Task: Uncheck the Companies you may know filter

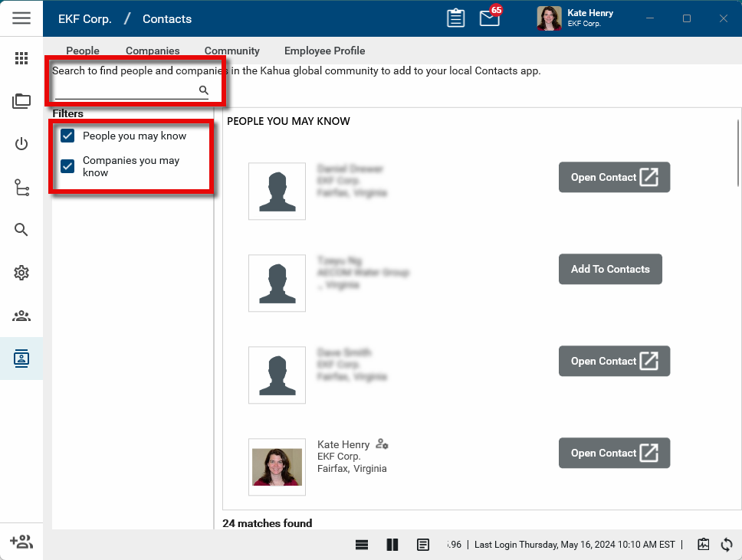Action: coord(67,166)
